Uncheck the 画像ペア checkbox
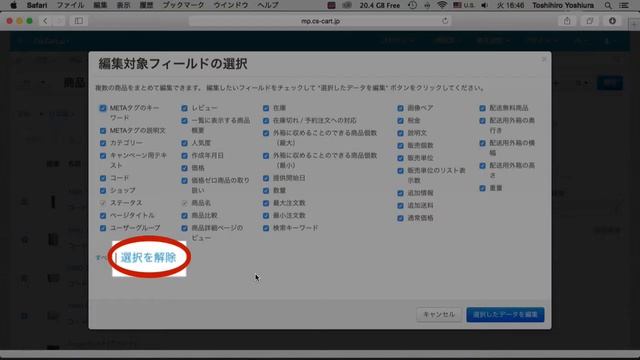Viewport: 640px width, 360px height. tap(400, 108)
